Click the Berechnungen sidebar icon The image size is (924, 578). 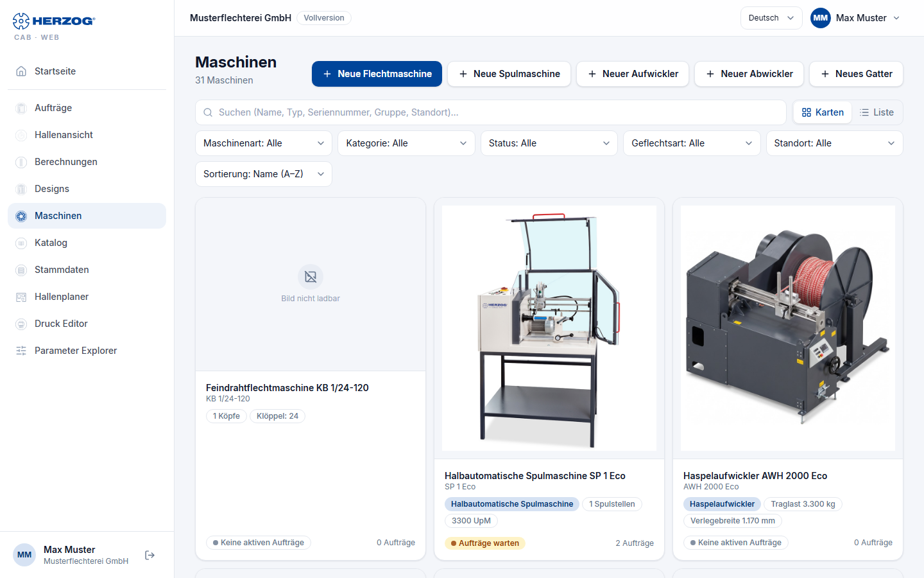(21, 162)
